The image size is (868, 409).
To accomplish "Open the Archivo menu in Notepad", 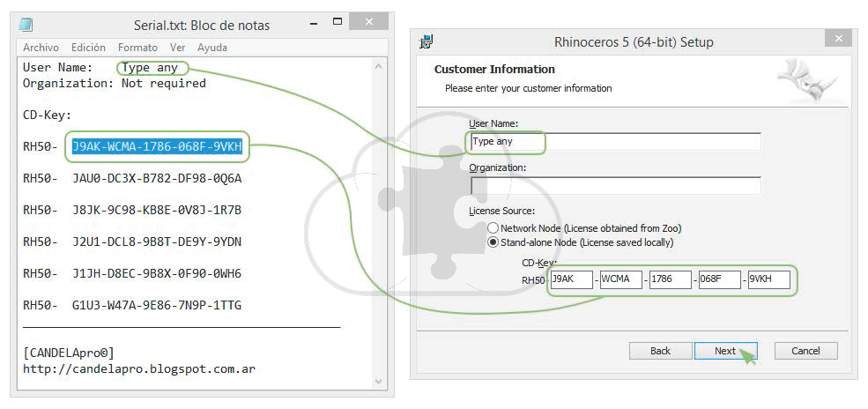I will [x=41, y=48].
